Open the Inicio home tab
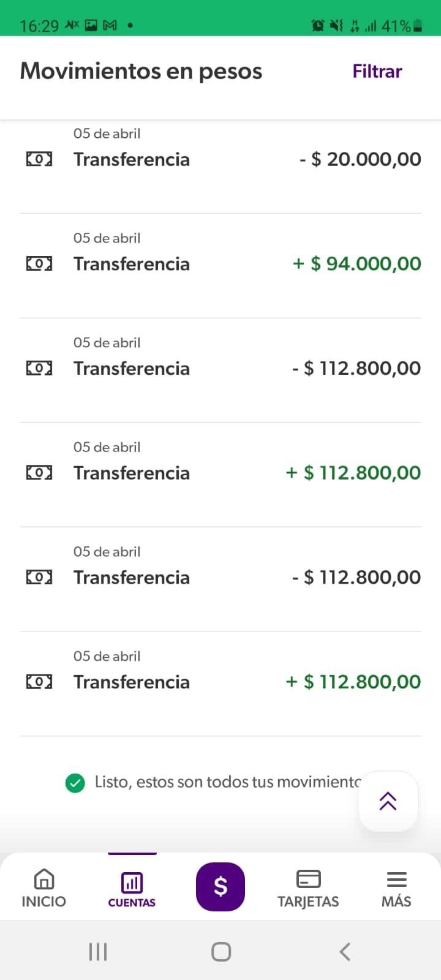441x980 pixels. pos(43,888)
